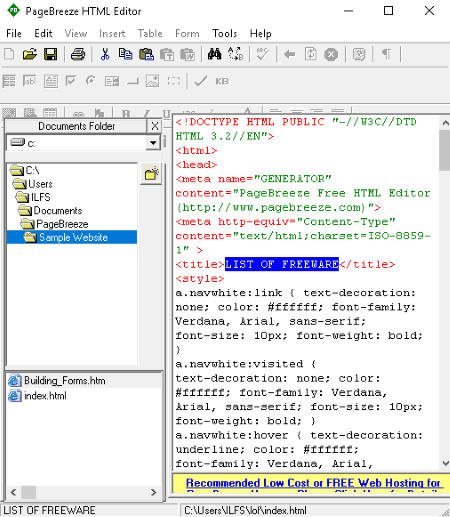Paste clipboard contents with the paste icon
Viewport: 450px width, 517px height.
(146, 54)
